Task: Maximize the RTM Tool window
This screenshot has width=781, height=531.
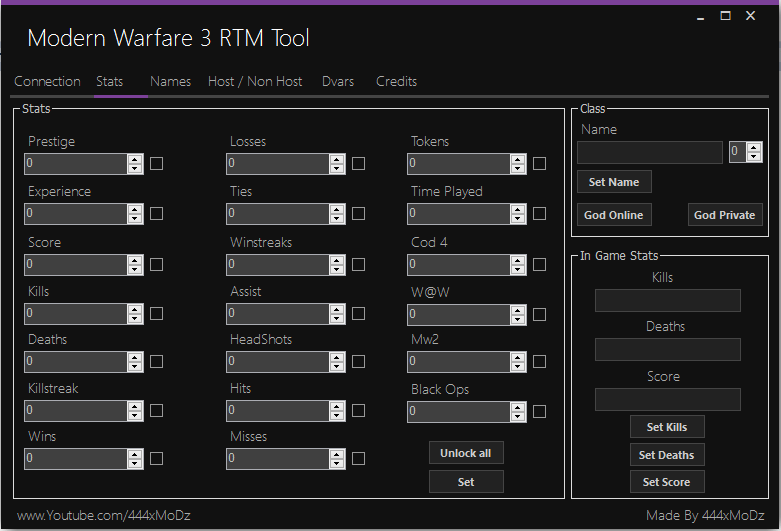Action: coord(725,16)
